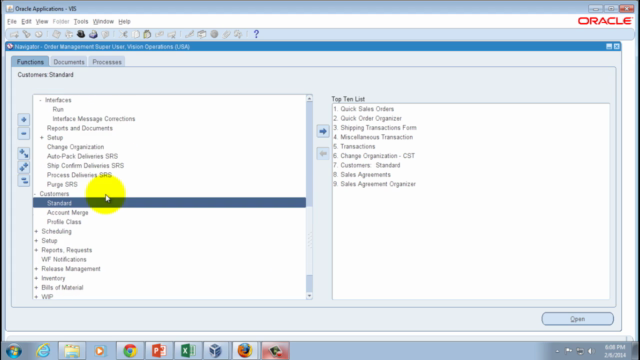Open the Window menu
Screen dimensions: 640x360
coord(103,22)
